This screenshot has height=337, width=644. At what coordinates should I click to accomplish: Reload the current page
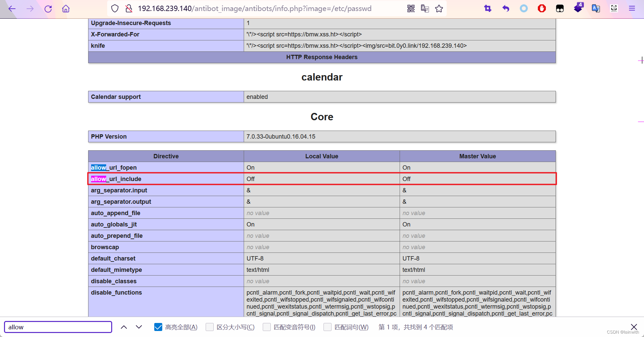point(48,9)
